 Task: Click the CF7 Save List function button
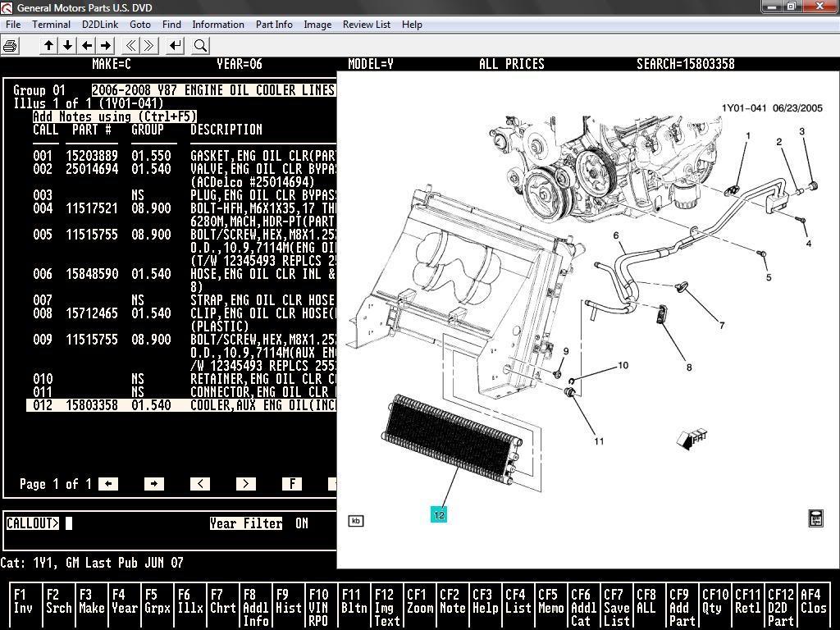pos(617,607)
